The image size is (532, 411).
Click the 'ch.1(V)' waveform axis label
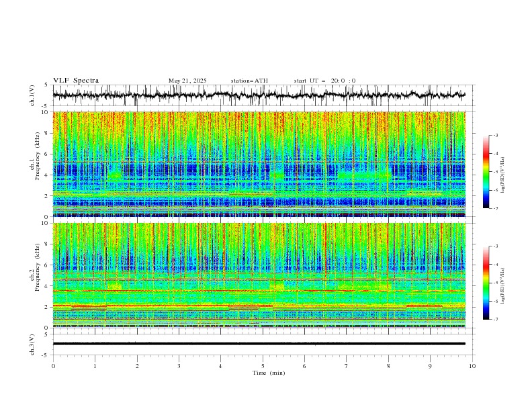32,95
